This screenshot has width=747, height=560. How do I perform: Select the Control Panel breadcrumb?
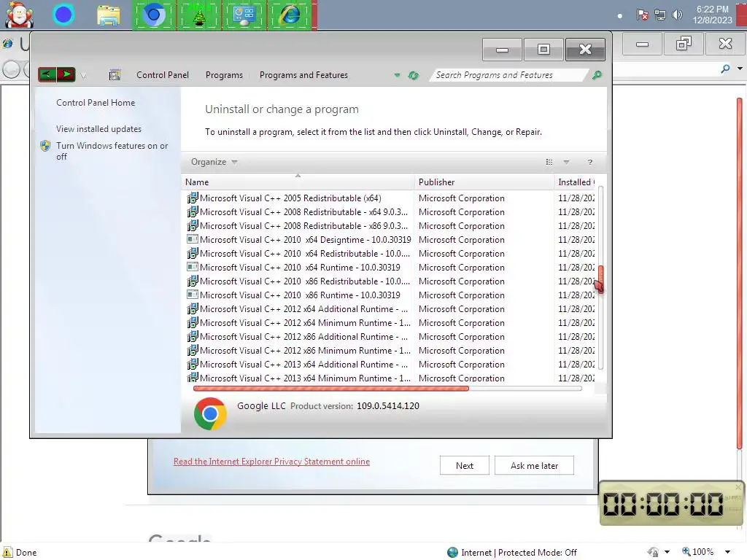pyautogui.click(x=163, y=75)
